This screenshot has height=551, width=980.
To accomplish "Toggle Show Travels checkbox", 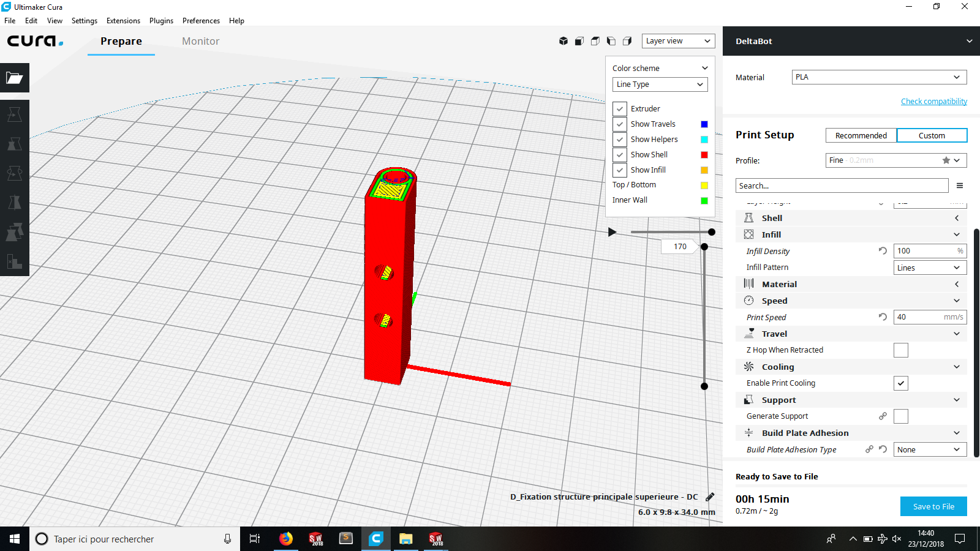I will [620, 124].
